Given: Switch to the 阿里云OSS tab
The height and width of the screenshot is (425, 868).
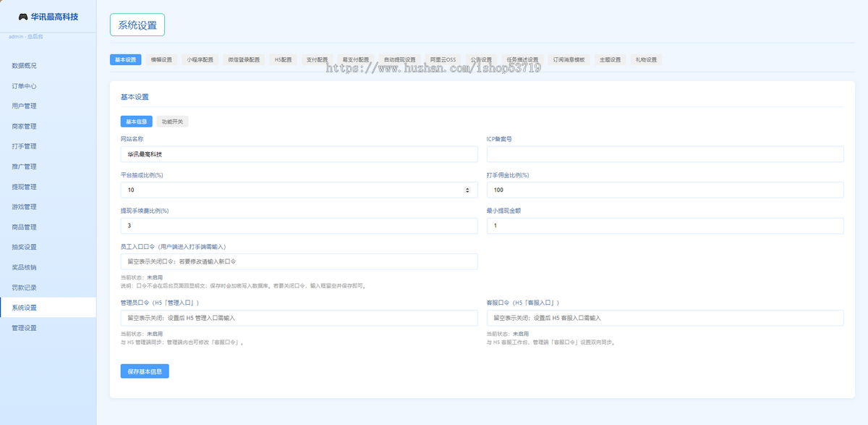Looking at the screenshot, I should [x=442, y=60].
